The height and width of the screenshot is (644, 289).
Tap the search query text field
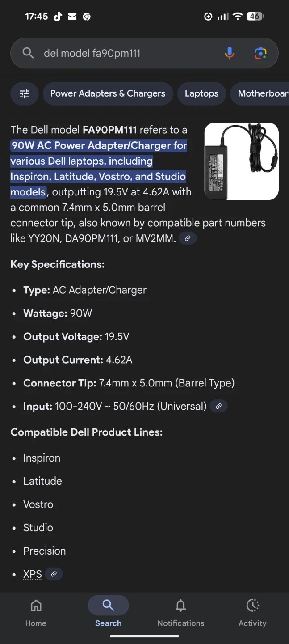point(130,53)
